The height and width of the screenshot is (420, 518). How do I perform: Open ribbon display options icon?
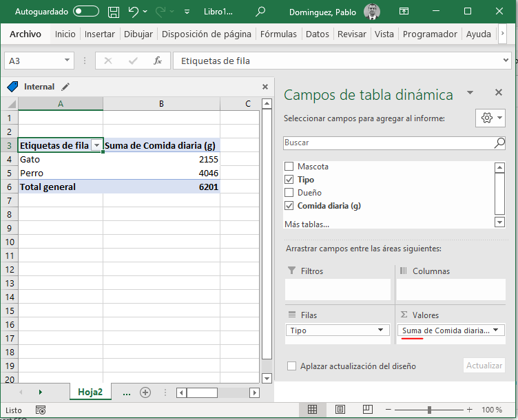[x=404, y=12]
